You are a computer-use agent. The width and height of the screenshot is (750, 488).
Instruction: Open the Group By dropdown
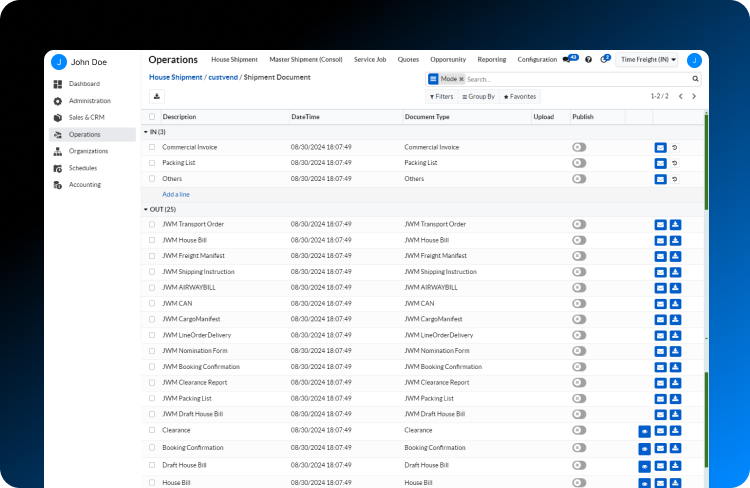(478, 97)
